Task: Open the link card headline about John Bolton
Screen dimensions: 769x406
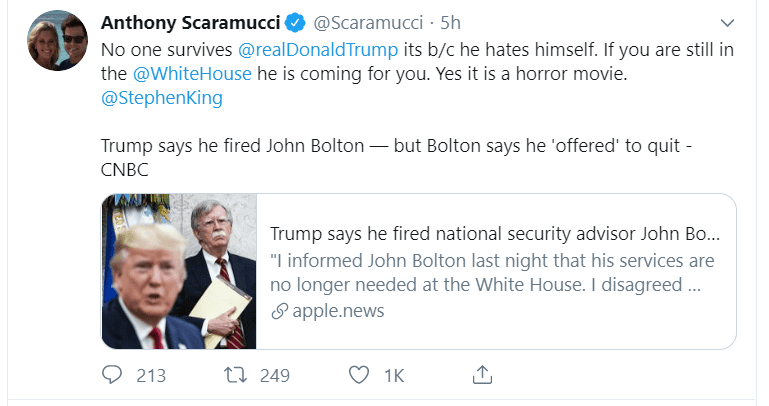Action: click(494, 234)
